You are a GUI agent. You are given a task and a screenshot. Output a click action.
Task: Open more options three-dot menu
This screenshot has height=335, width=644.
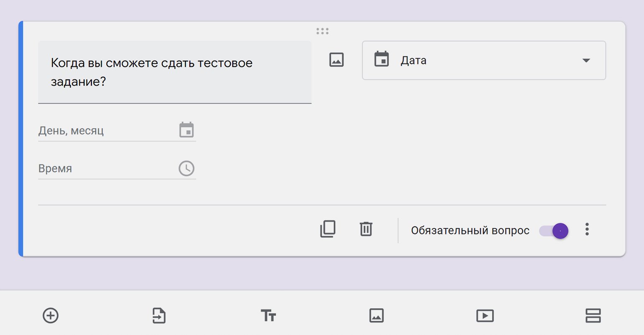pyautogui.click(x=587, y=229)
